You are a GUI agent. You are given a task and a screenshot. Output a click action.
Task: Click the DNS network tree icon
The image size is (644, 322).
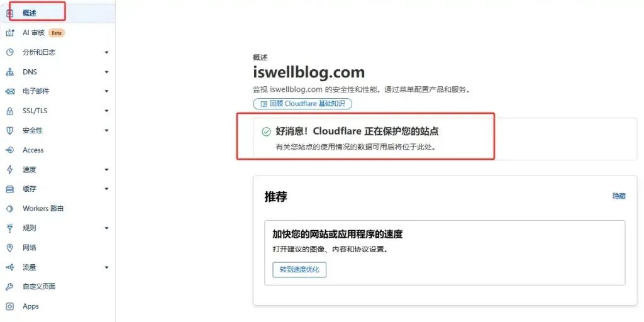pos(10,72)
